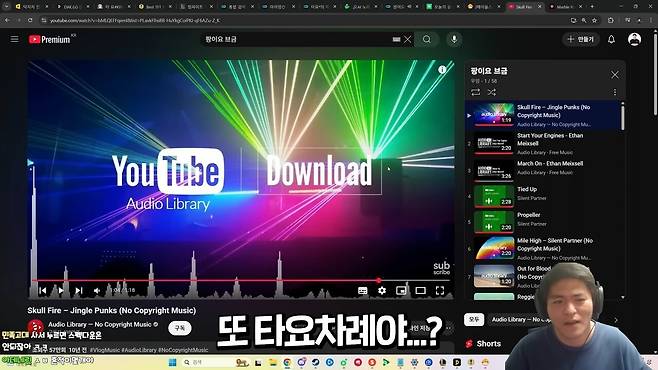Toggle shuffle playlist
The image size is (658, 370).
(492, 92)
